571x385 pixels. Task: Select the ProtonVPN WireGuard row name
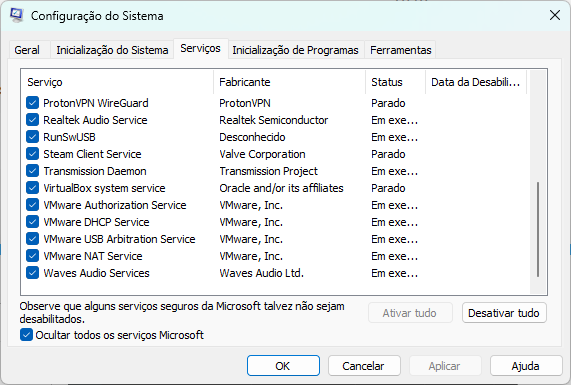click(x=96, y=103)
